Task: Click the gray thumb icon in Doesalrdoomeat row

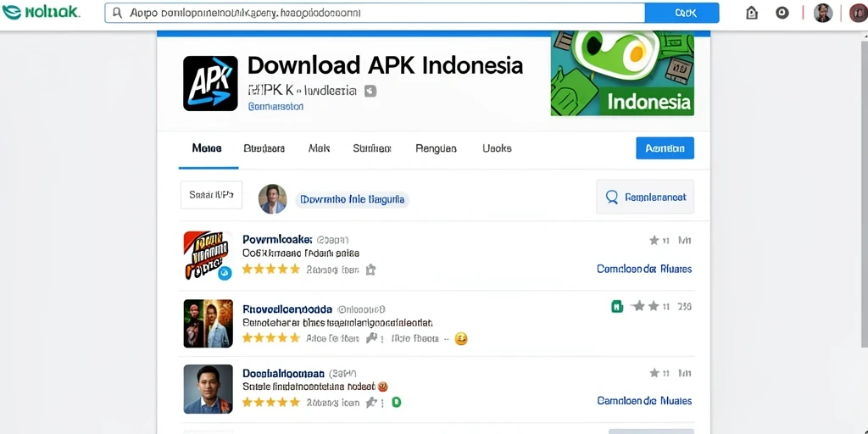Action: click(x=371, y=403)
